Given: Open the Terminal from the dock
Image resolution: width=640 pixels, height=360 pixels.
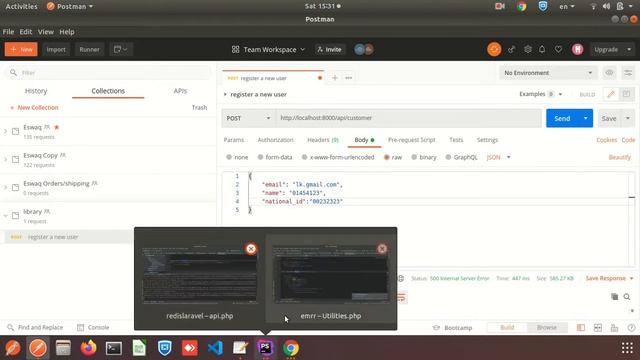Looking at the screenshot, I should click(x=114, y=348).
